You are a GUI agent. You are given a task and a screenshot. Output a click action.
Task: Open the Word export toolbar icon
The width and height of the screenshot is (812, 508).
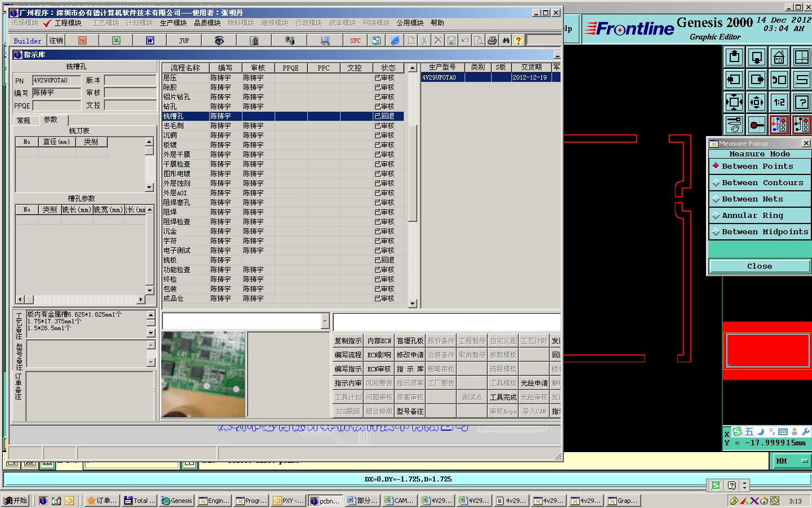pyautogui.click(x=150, y=41)
